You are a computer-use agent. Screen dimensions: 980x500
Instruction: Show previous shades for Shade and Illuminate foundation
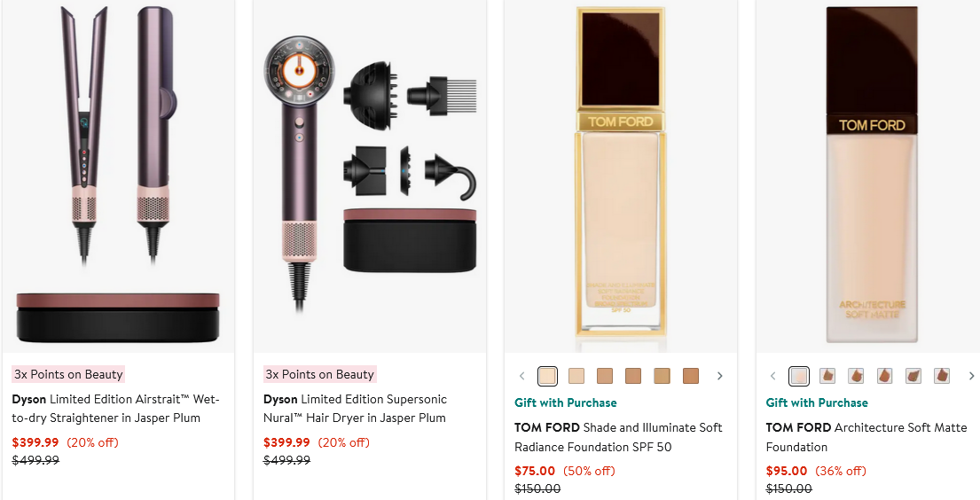(522, 376)
